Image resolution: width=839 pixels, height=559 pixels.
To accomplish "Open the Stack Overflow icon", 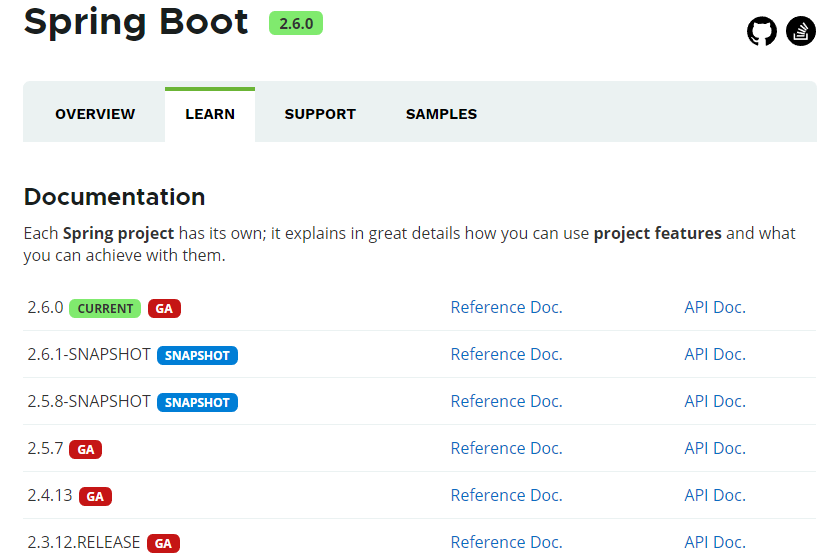I will click(800, 31).
